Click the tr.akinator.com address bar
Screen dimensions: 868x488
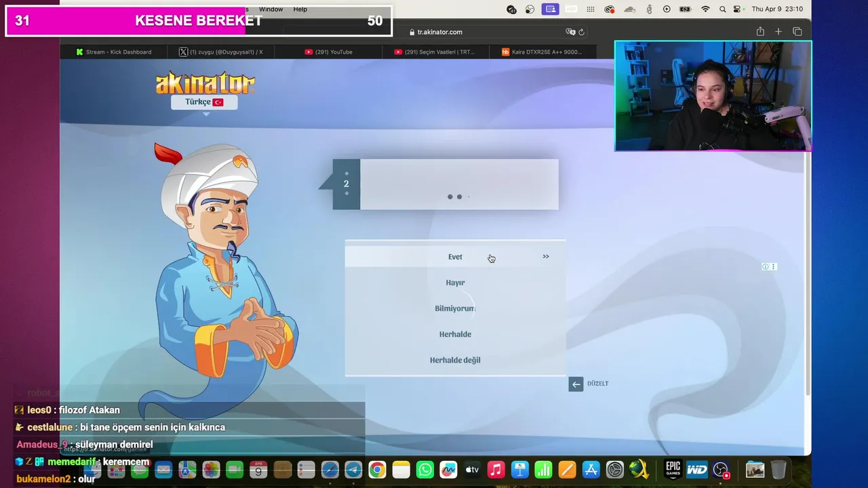pyautogui.click(x=439, y=32)
